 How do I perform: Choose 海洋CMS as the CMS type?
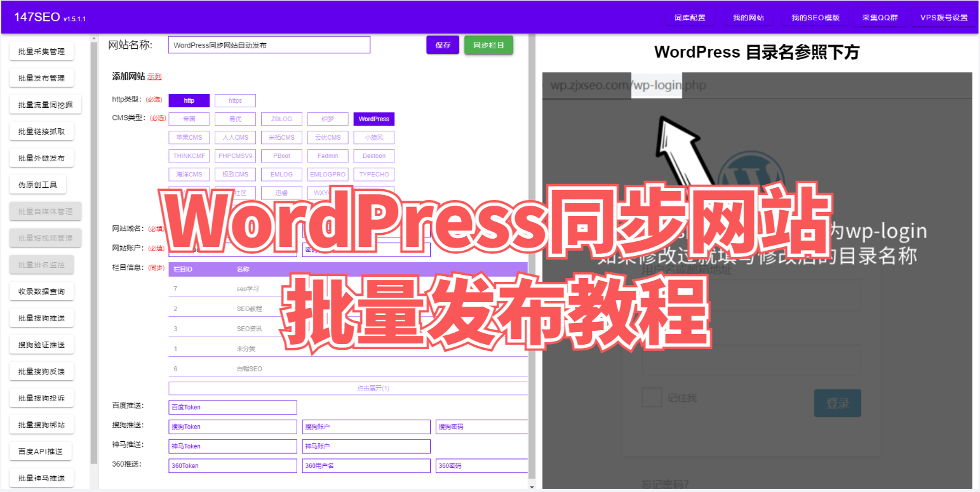point(189,174)
